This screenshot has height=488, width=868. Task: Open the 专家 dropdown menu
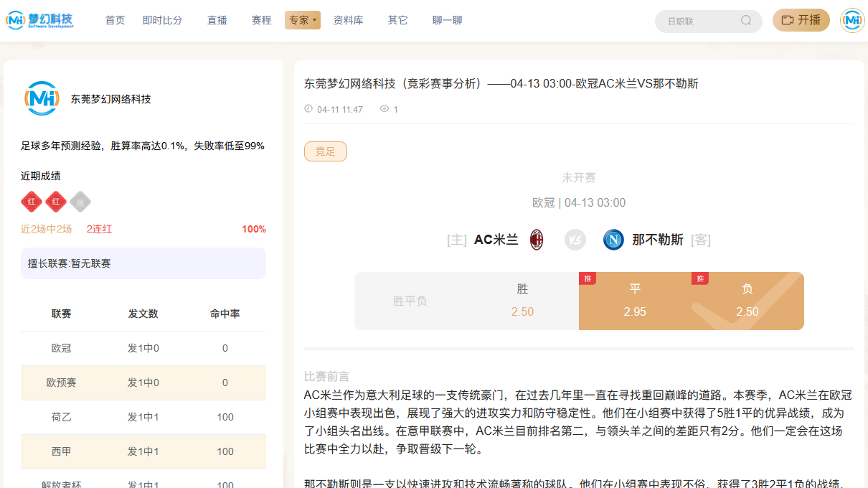pyautogui.click(x=303, y=20)
